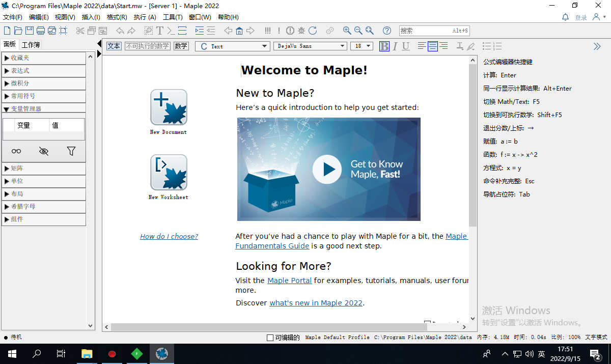
Task: Align text left
Action: 422,46
